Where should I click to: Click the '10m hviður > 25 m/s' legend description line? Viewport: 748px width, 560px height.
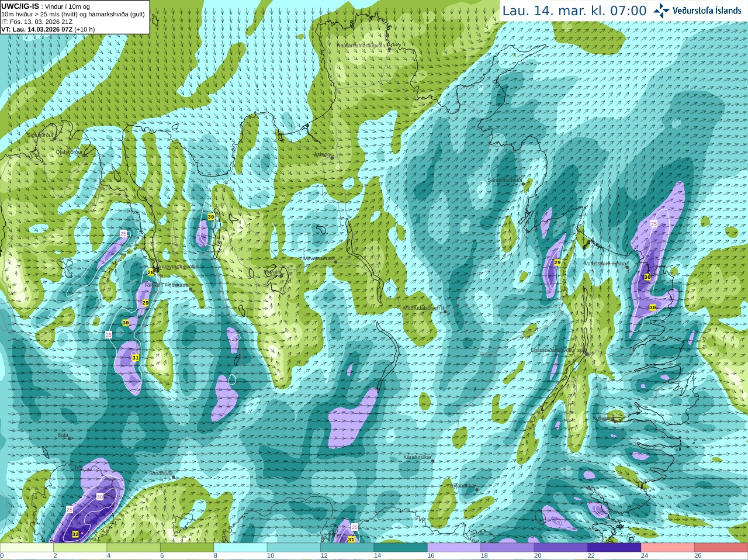(73, 14)
